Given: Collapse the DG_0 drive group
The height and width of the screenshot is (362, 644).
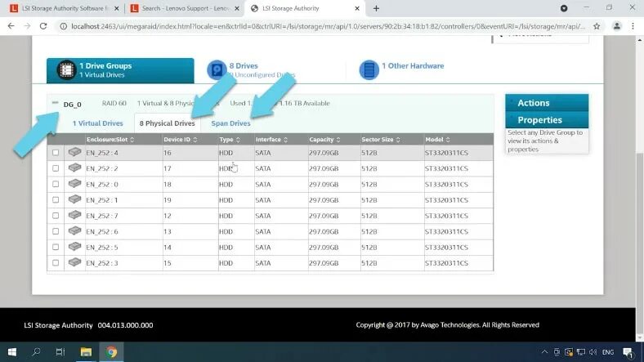Looking at the screenshot, I should (56, 103).
